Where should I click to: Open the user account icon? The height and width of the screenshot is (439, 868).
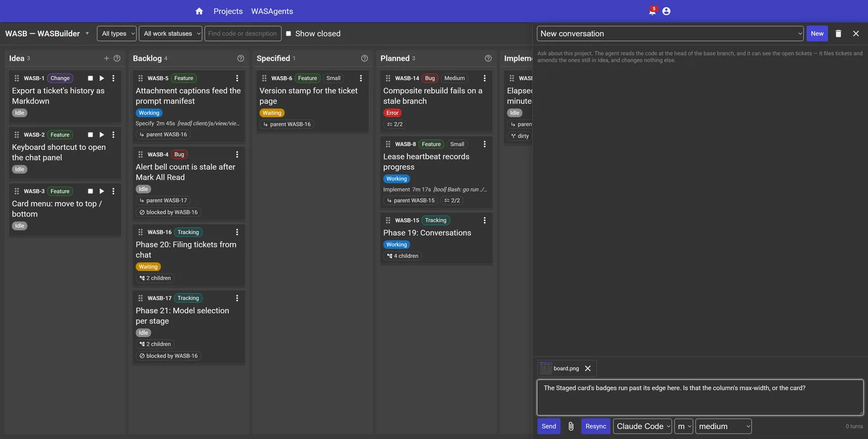(x=667, y=11)
